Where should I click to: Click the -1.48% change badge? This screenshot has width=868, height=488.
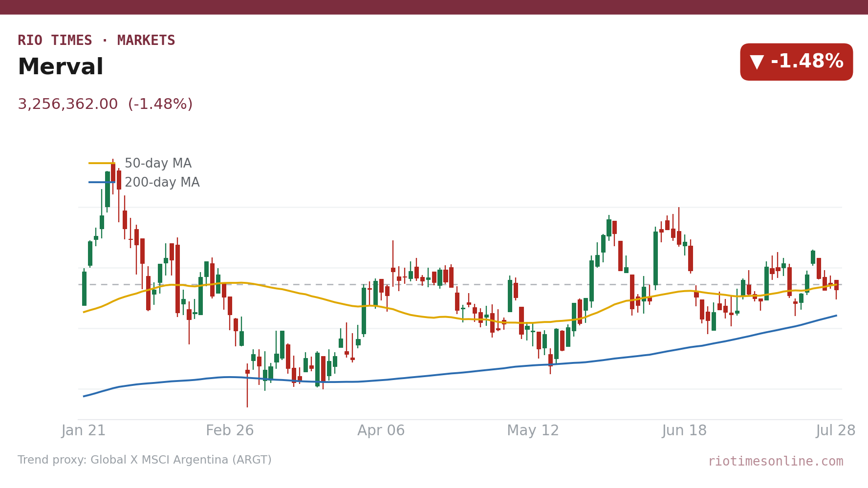796,62
